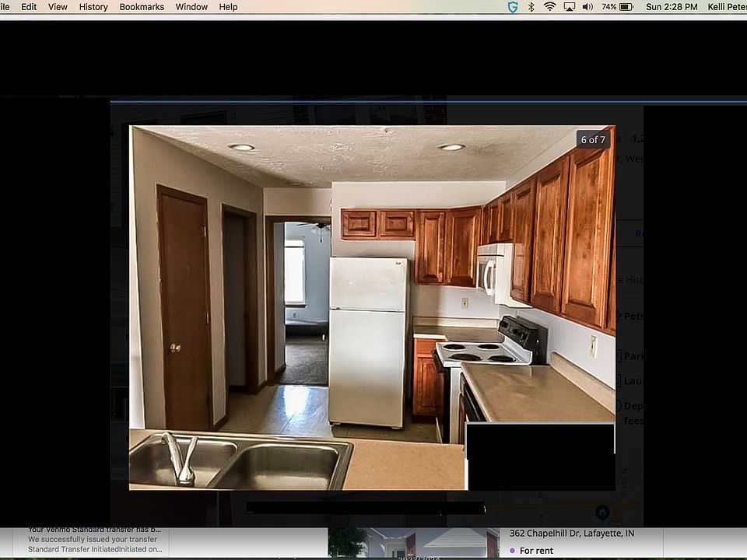Click the Sun 2:28 PM clock
747x560 pixels.
pos(671,7)
